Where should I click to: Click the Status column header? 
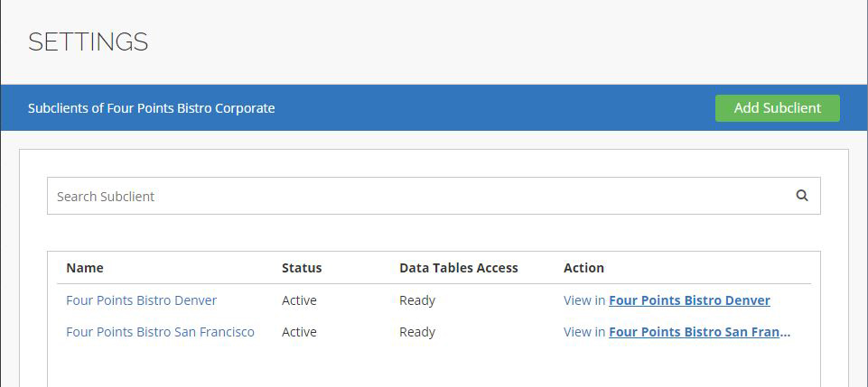[302, 268]
